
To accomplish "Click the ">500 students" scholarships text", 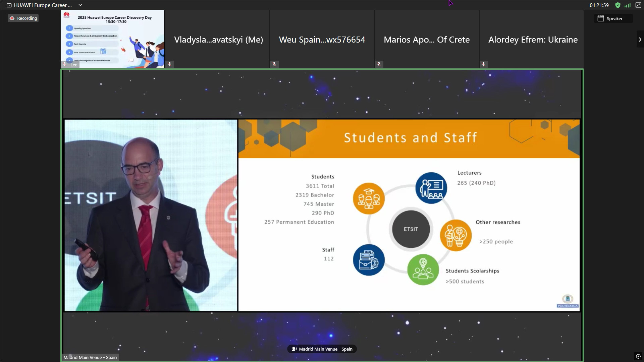I will click(465, 282).
